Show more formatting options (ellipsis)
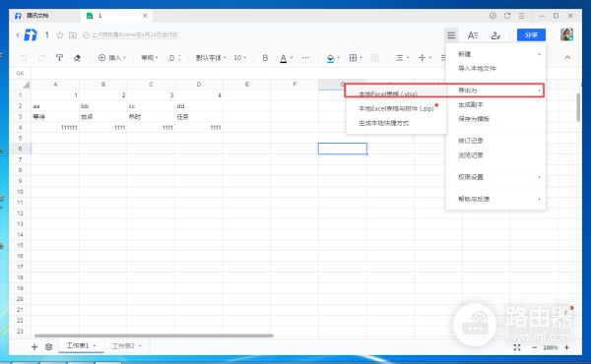Screen dimensions: 591x364 point(305,58)
